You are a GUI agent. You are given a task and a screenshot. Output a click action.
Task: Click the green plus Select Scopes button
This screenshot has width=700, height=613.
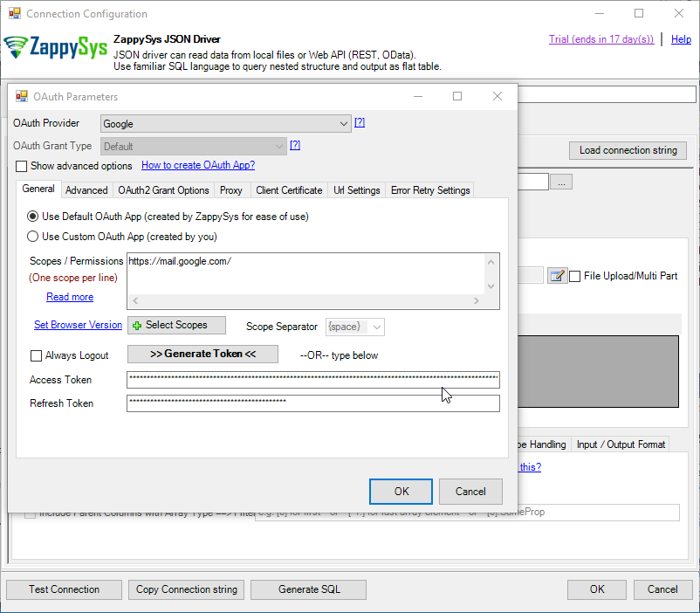pos(176,325)
